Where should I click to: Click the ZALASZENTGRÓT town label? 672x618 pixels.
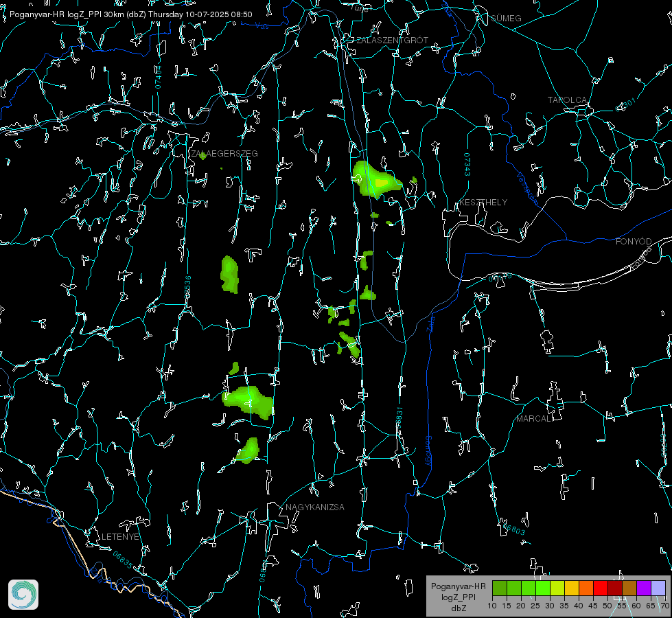[392, 40]
